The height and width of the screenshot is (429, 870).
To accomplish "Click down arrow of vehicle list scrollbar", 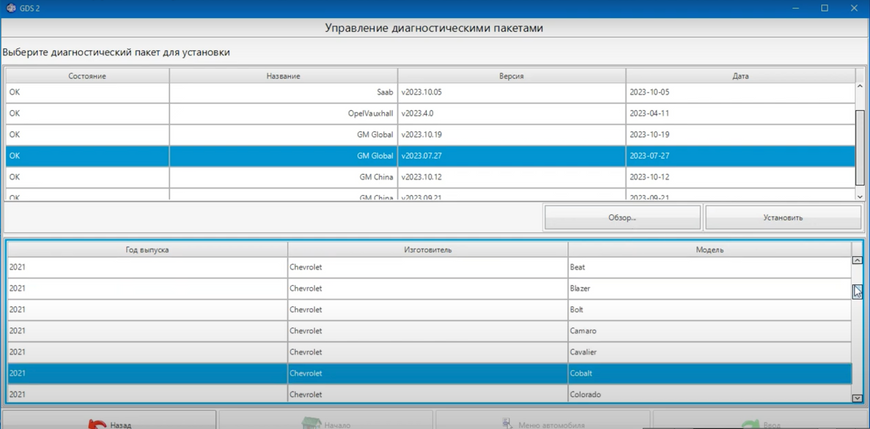I will [x=857, y=398].
